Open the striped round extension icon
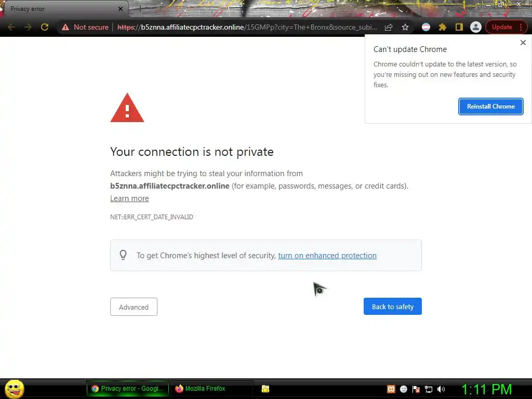The width and height of the screenshot is (532, 399). point(426,27)
